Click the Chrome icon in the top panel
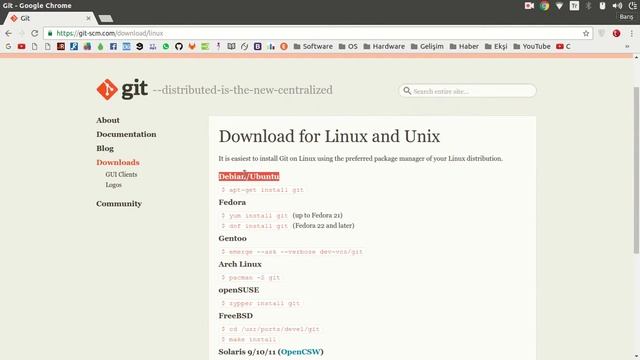 tap(544, 6)
